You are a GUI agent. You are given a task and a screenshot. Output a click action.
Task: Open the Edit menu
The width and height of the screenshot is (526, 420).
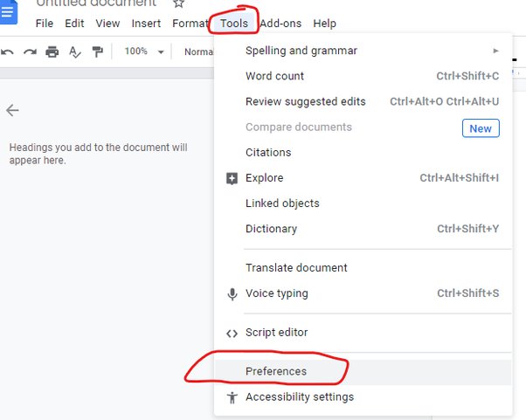74,24
